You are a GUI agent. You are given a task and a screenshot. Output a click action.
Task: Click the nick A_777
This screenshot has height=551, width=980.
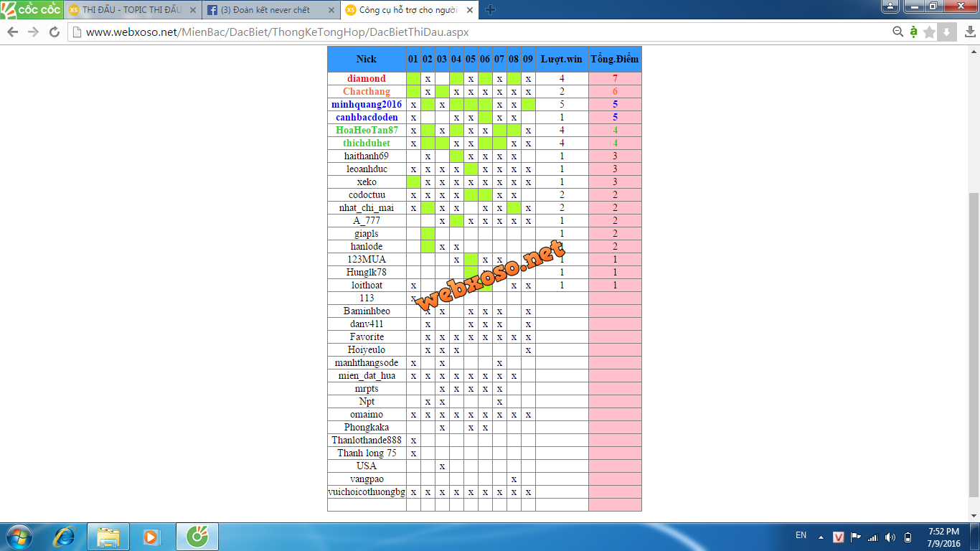coord(367,221)
